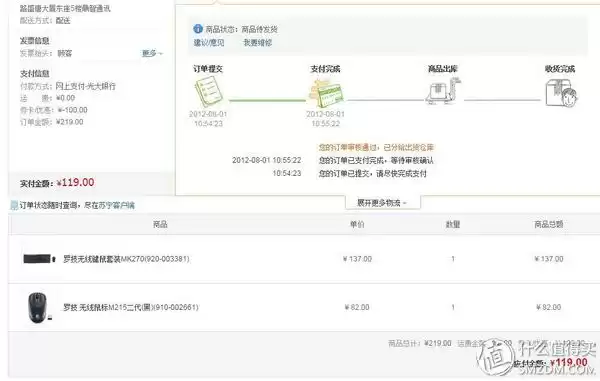Click quantity 1 in the MK270 row
Screen dimensions: 600x381
[453, 259]
